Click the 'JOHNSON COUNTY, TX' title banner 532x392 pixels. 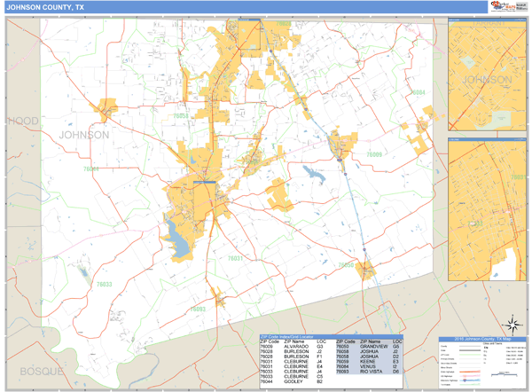pyautogui.click(x=246, y=7)
